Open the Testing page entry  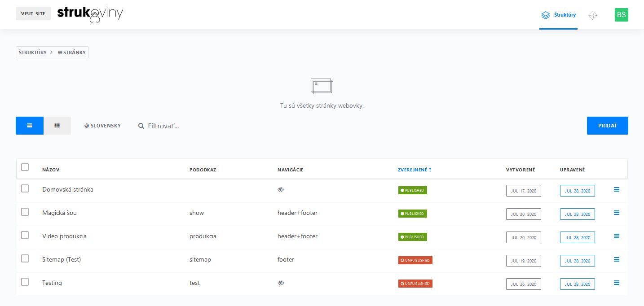pyautogui.click(x=52, y=283)
